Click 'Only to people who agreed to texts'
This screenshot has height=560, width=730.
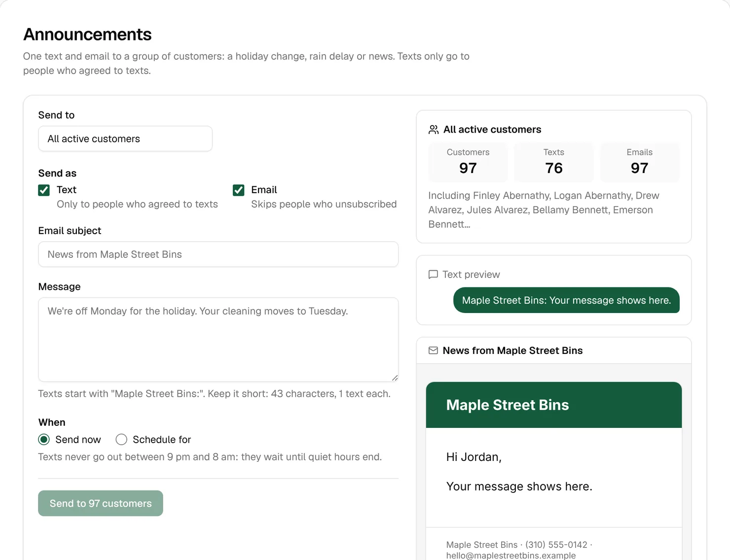point(137,204)
